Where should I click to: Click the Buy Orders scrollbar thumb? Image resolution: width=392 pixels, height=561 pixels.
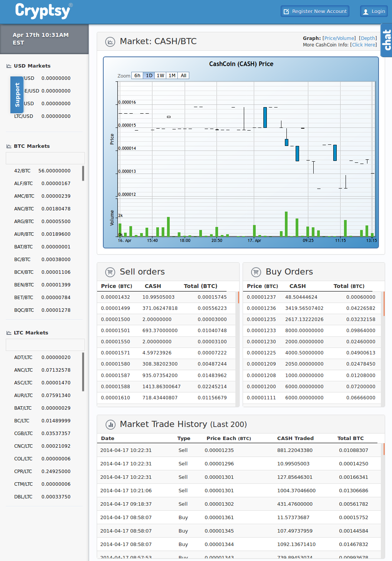384,303
